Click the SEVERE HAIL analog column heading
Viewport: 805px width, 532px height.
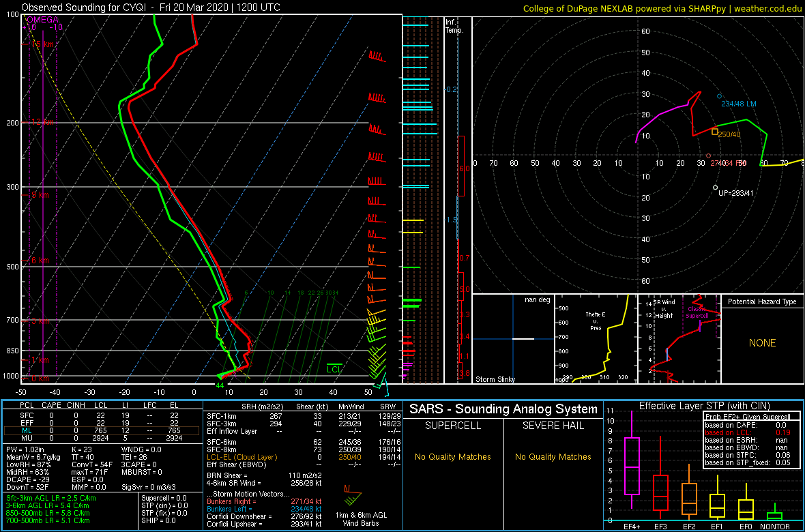tap(553, 426)
